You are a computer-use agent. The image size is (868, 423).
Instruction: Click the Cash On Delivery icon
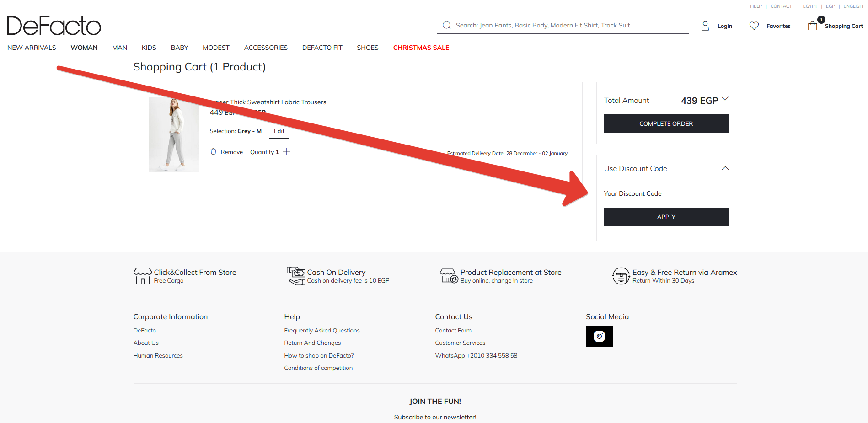pos(296,276)
